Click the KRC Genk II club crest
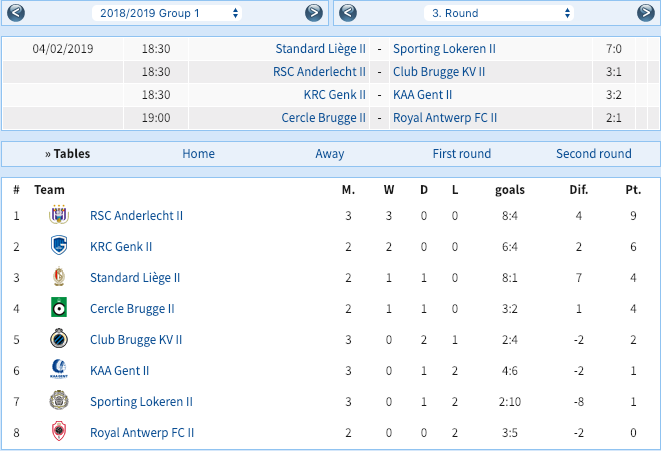 point(59,246)
